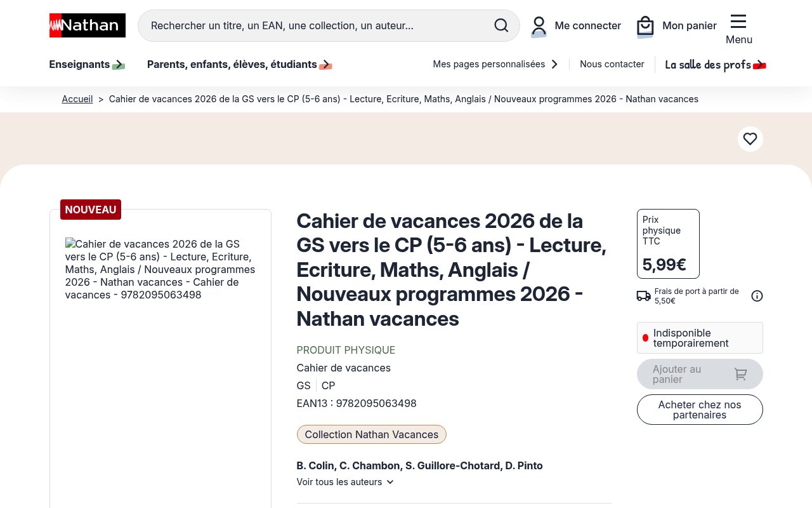Click the user profile icon
The image size is (812, 508).
tap(539, 26)
